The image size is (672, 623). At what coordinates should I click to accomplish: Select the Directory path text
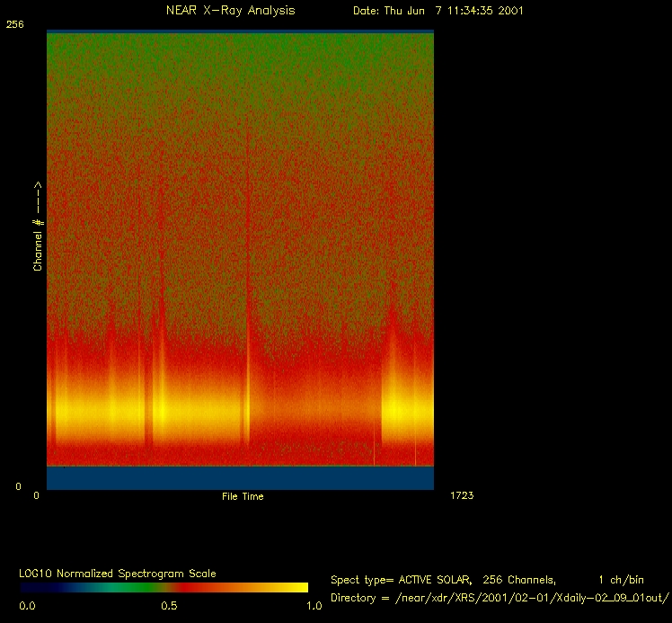(500, 598)
